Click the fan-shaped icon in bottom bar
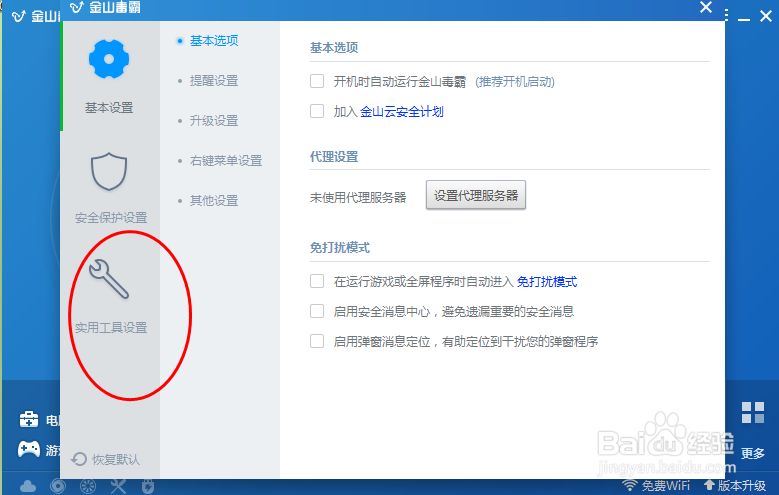779x495 pixels. 88,486
